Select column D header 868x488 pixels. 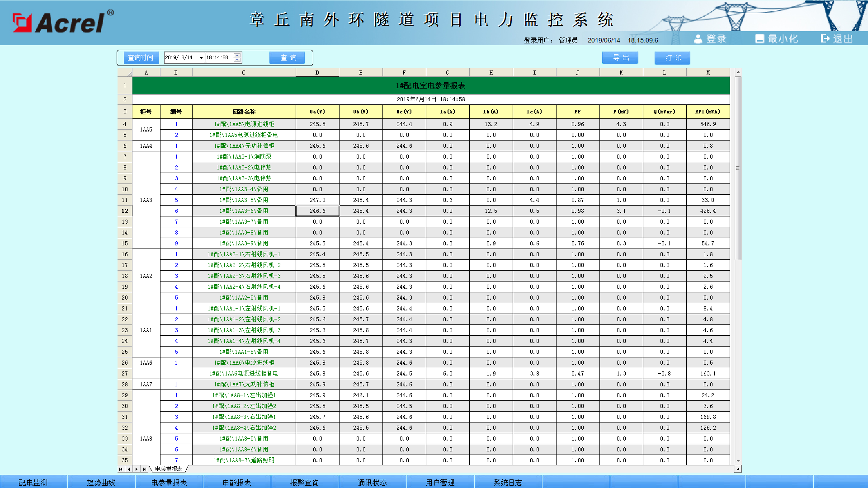pyautogui.click(x=317, y=73)
